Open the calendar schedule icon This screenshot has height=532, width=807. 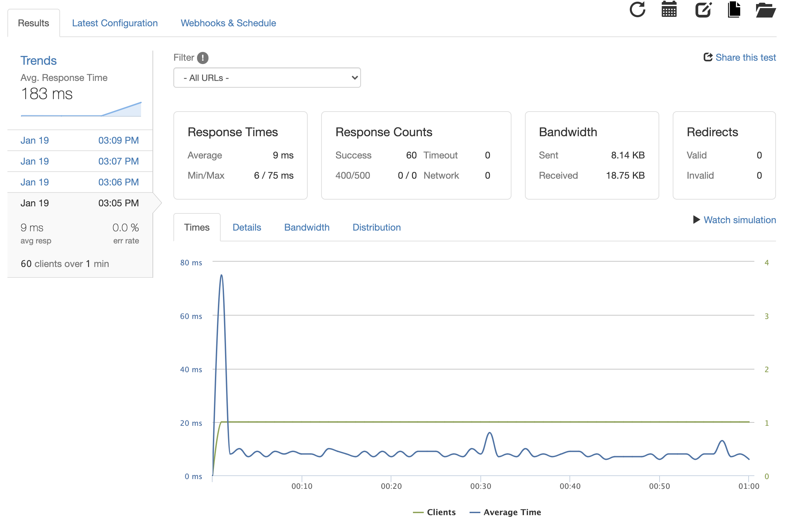point(669,9)
